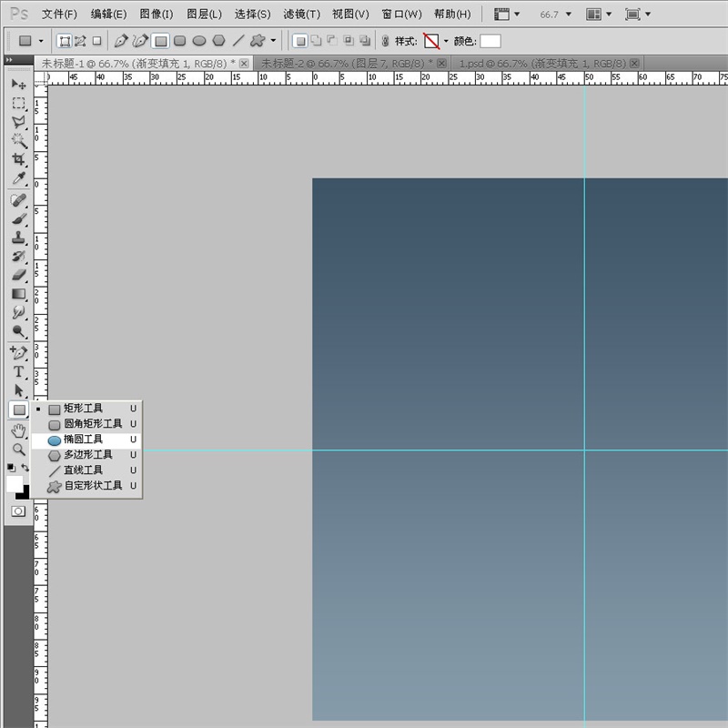Open the 滤镜(T) menu
This screenshot has width=728, height=728.
point(301,15)
